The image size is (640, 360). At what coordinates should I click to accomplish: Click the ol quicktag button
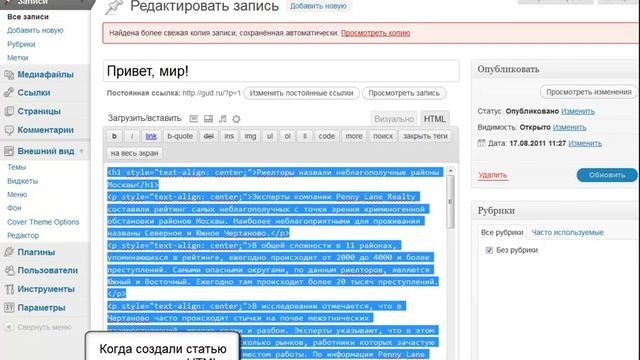tap(287, 136)
